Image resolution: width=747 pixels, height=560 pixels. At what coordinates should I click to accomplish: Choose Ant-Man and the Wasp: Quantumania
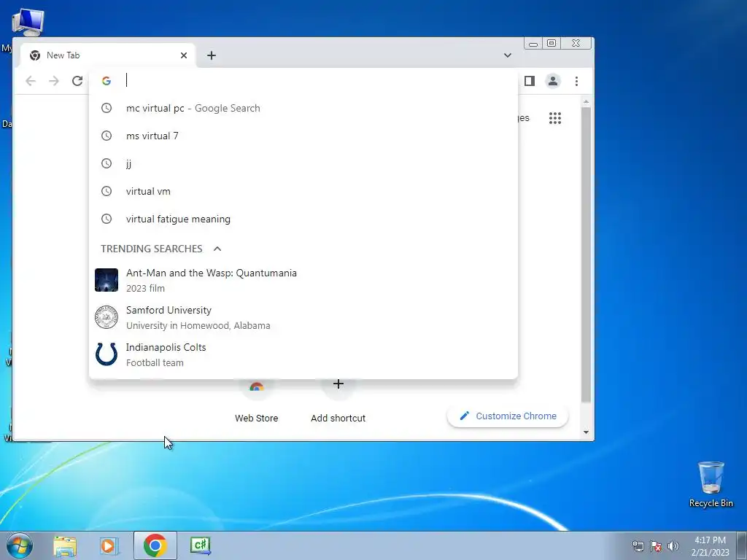click(303, 280)
